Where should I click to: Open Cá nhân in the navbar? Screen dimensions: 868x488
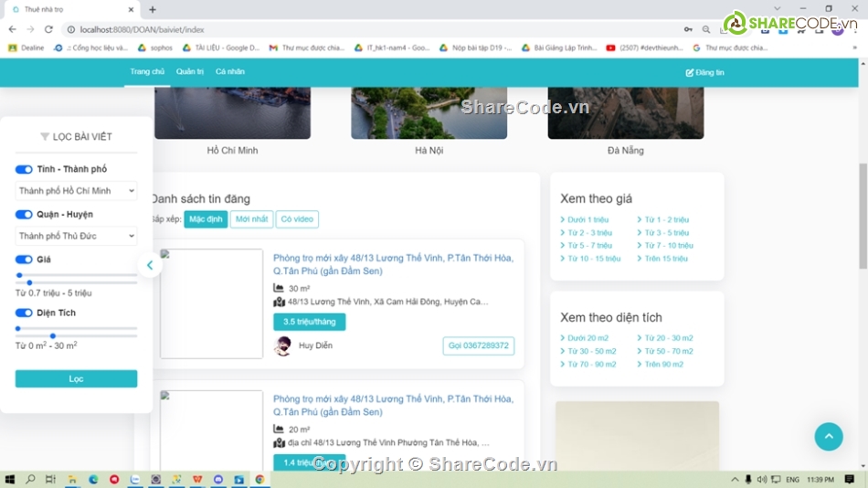tap(230, 71)
